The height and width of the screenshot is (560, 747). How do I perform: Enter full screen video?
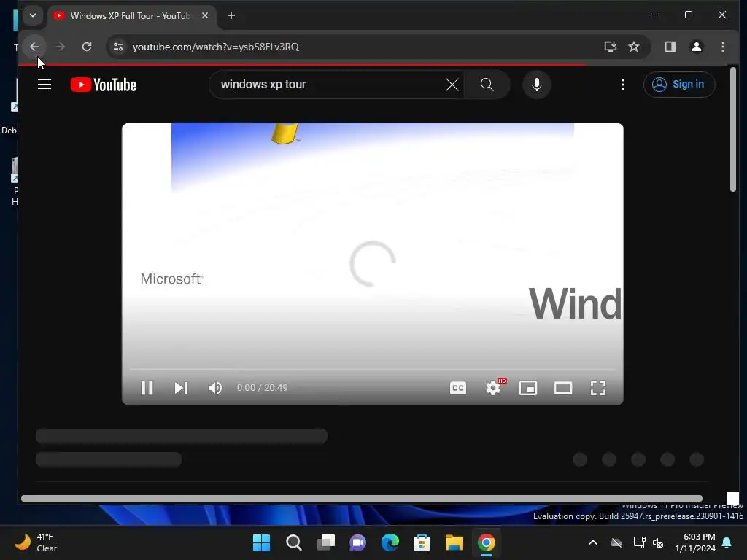coord(598,388)
